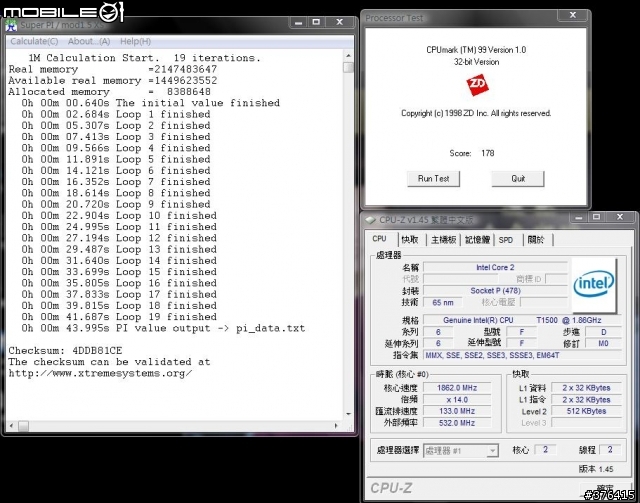The image size is (640, 503).
Task: Open the Help(H) menu in Super PI
Action: (136, 41)
